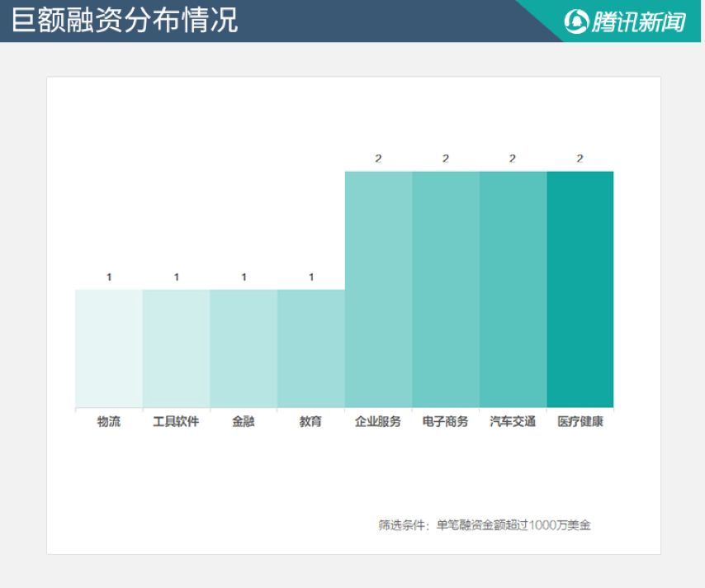Click the value 2 above 电子商务 bar

(x=446, y=159)
